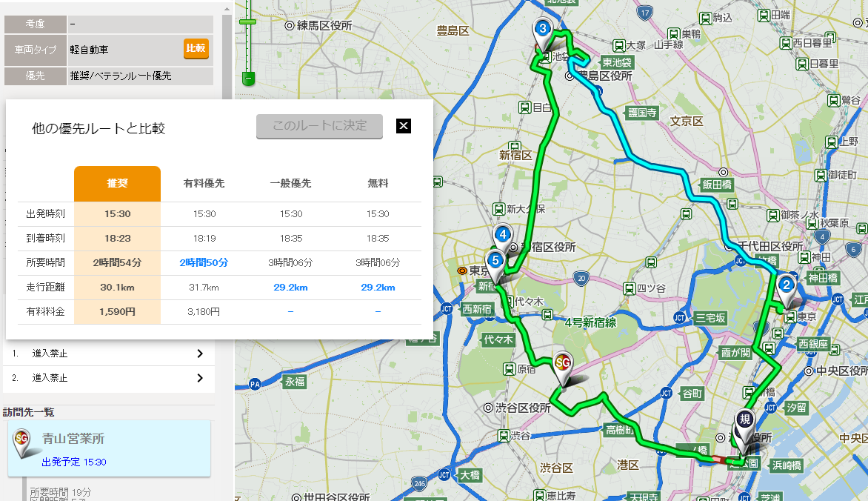Click the 田端 station icon

point(764,16)
